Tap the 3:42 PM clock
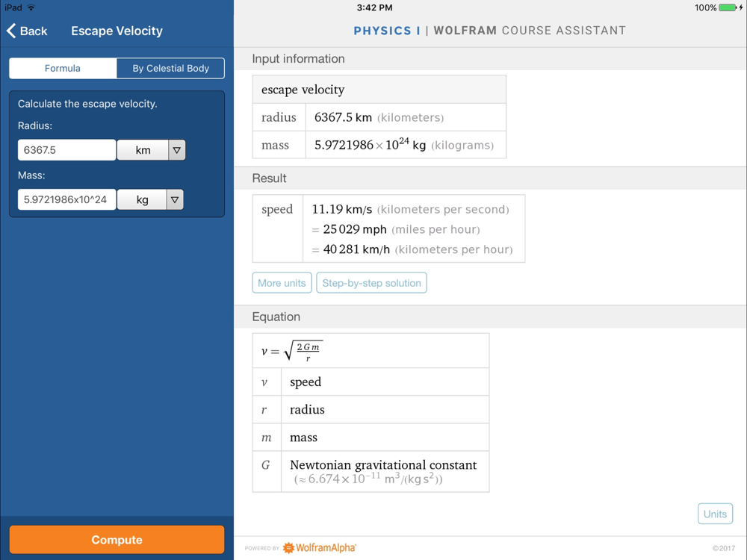The image size is (747, 560). click(x=374, y=7)
